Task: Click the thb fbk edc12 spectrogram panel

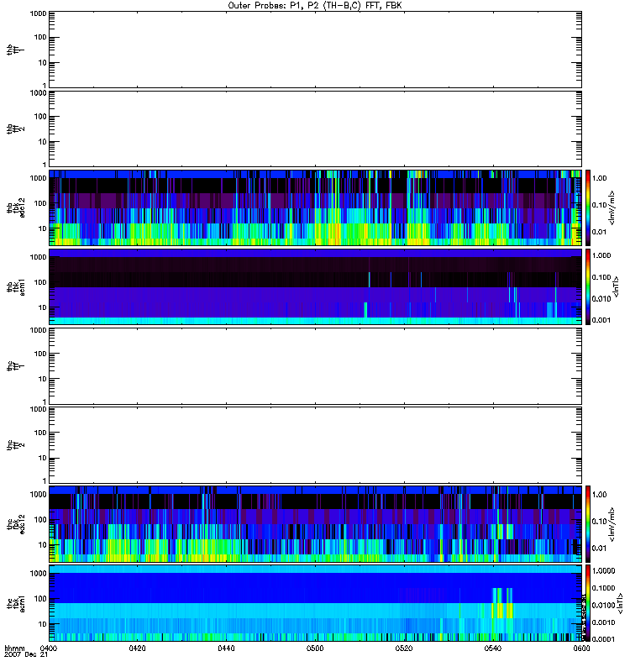Action: click(315, 207)
